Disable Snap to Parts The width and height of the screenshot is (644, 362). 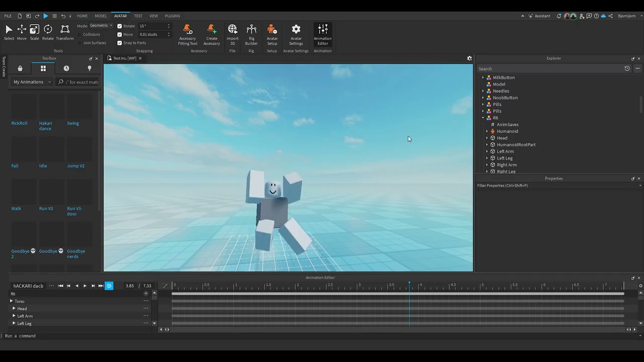click(119, 43)
